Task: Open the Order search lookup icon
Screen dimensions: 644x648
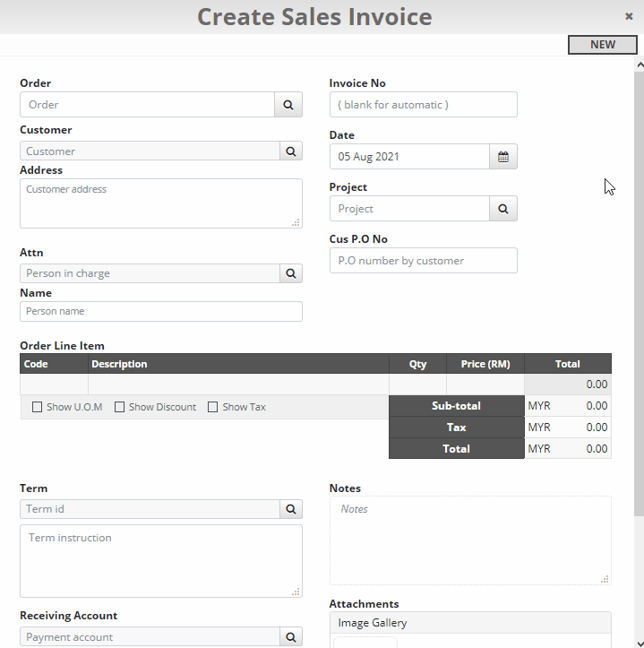Action: tap(288, 105)
